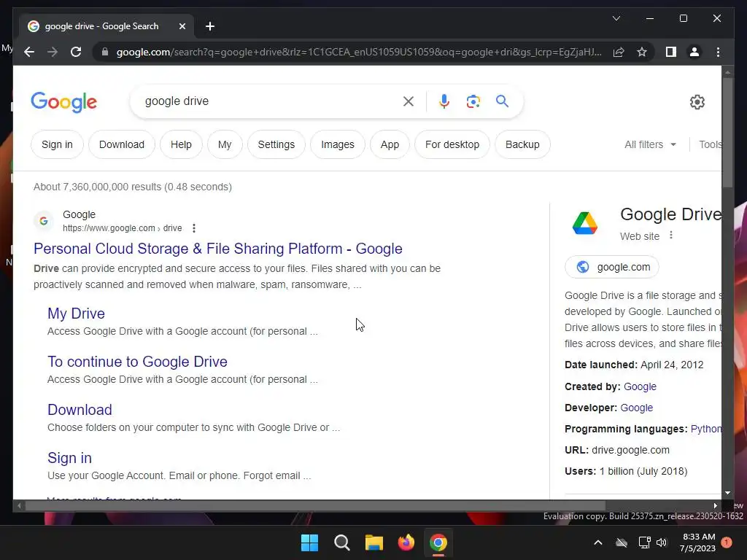747x560 pixels.
Task: Start voice search with the microphone icon
Action: point(444,101)
